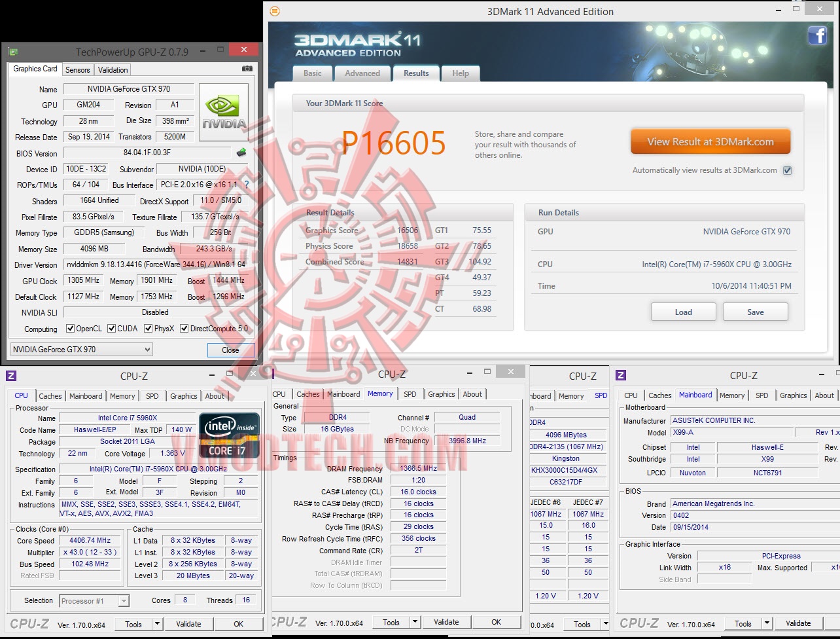
Task: Open the Facebook icon in 3DMark 11
Action: (x=817, y=35)
